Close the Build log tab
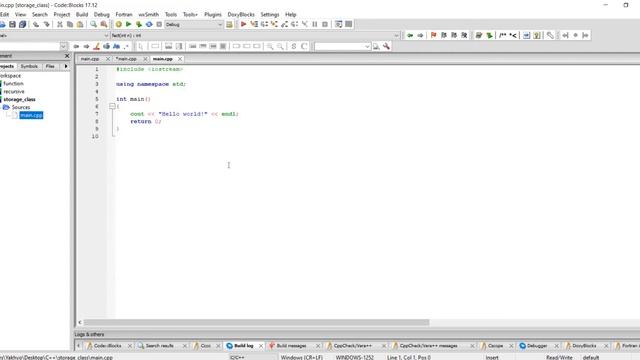This screenshot has height=360, width=640. pos(261,346)
